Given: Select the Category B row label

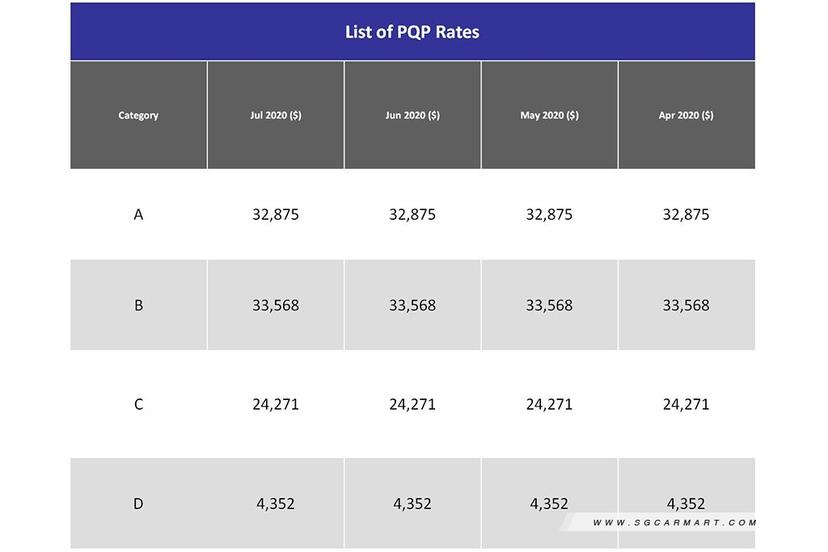Looking at the screenshot, I should click(138, 305).
